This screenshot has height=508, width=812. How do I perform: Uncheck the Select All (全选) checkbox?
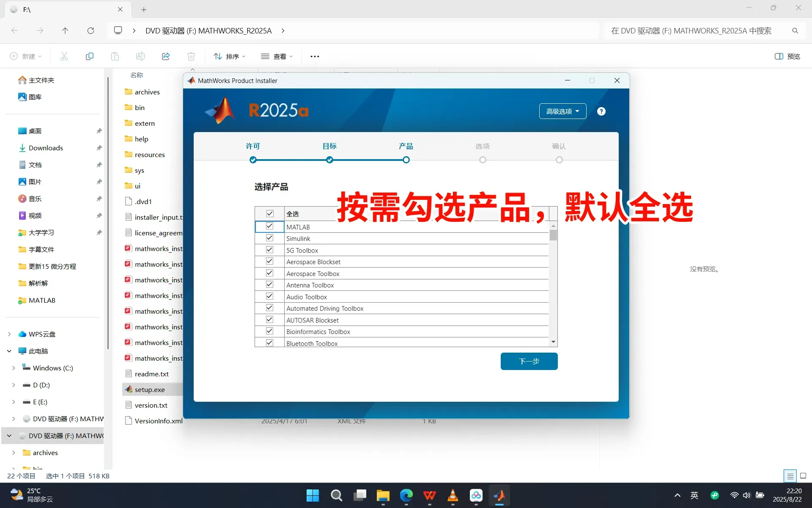tap(270, 214)
